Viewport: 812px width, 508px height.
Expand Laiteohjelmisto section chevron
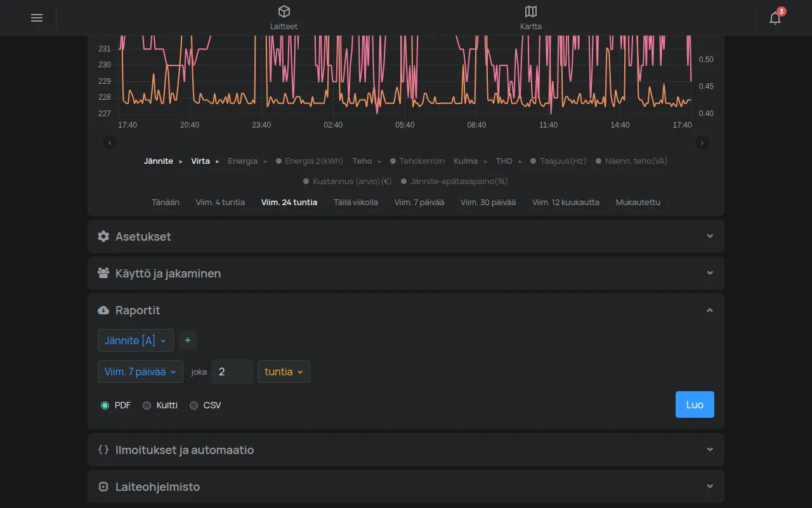[710, 486]
